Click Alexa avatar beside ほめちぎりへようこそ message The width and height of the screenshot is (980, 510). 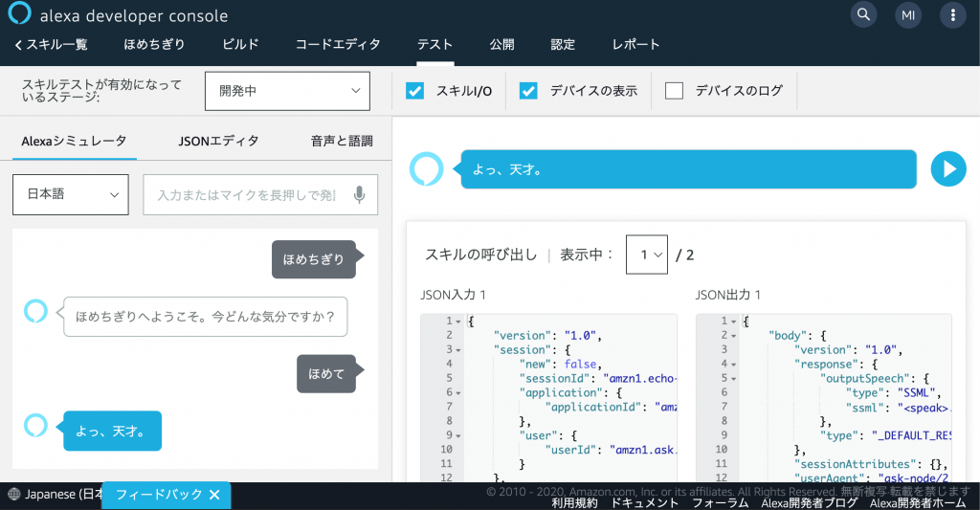click(x=35, y=311)
